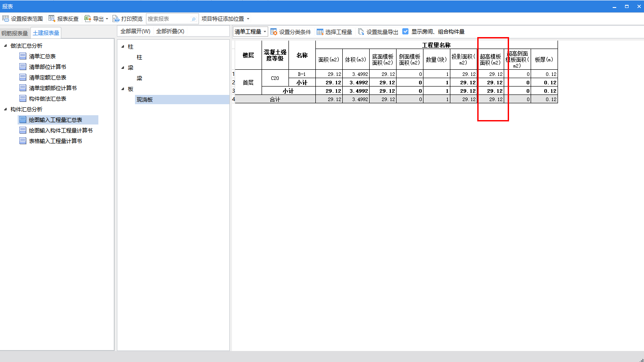Collapse the 板 category node
The image size is (644, 362).
pyautogui.click(x=123, y=89)
